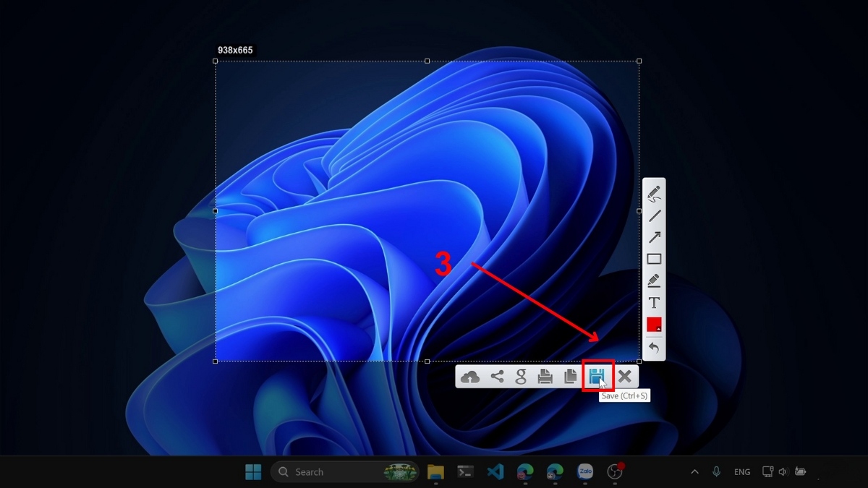Image resolution: width=868 pixels, height=488 pixels.
Task: Share screenshot on social networks
Action: [x=497, y=377]
